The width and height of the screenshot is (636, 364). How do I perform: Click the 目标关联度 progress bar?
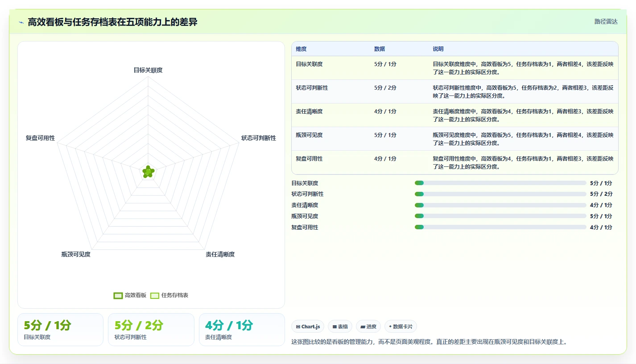click(500, 183)
